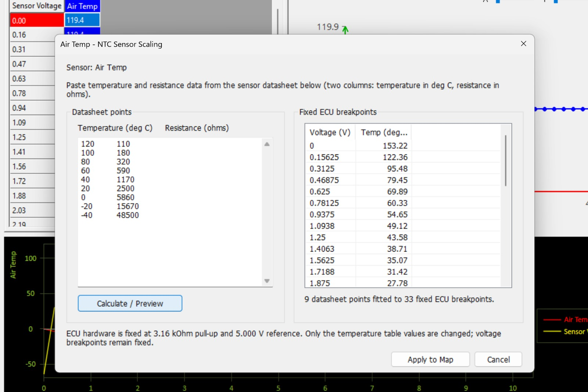Close the NTC Sensor Scaling dialog

point(524,44)
